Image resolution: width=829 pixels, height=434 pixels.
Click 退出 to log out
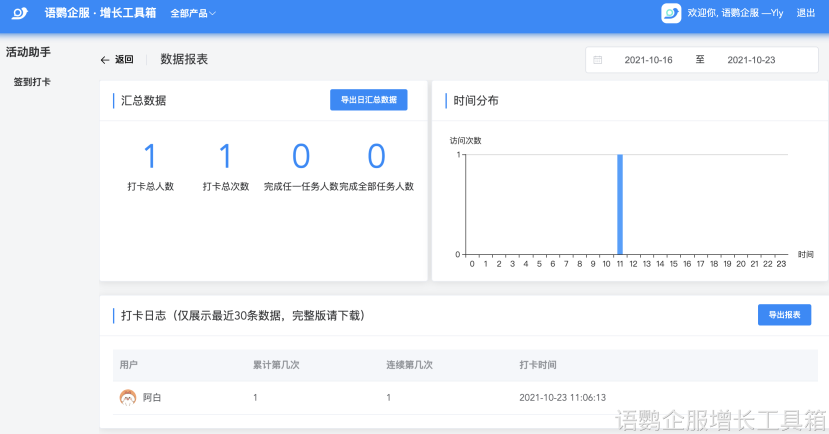[805, 13]
